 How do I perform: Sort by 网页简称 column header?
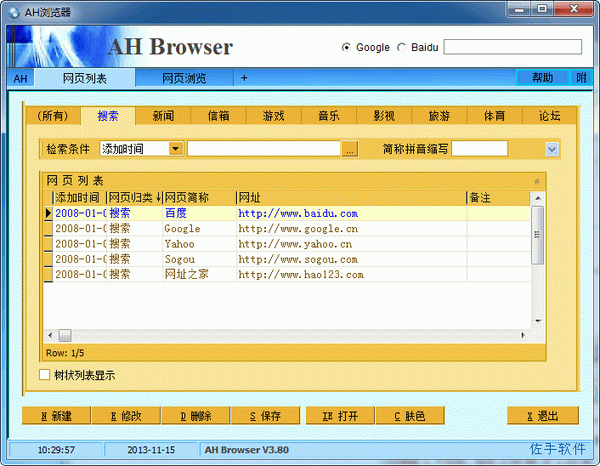point(199,198)
